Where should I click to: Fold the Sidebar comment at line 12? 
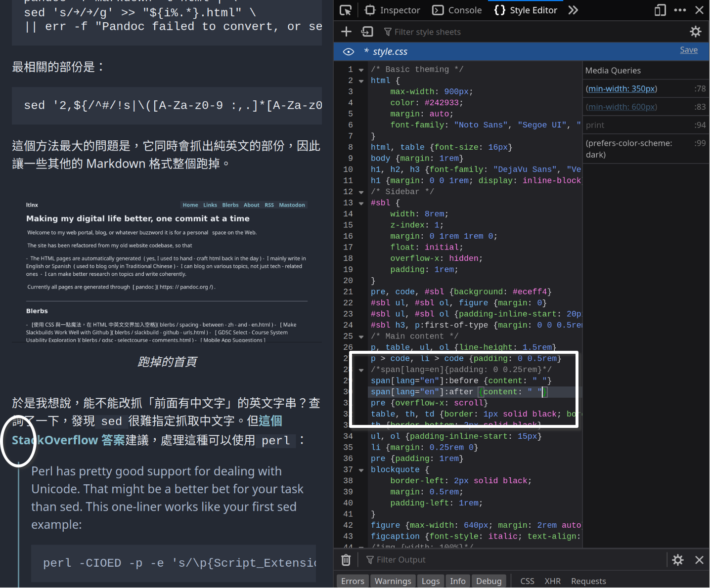tap(361, 192)
